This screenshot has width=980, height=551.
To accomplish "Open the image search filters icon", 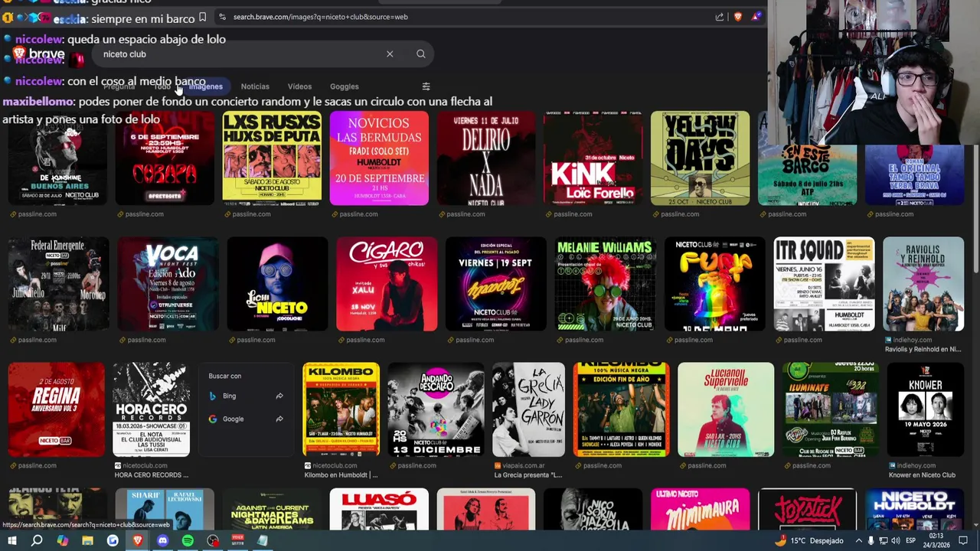I will point(426,86).
